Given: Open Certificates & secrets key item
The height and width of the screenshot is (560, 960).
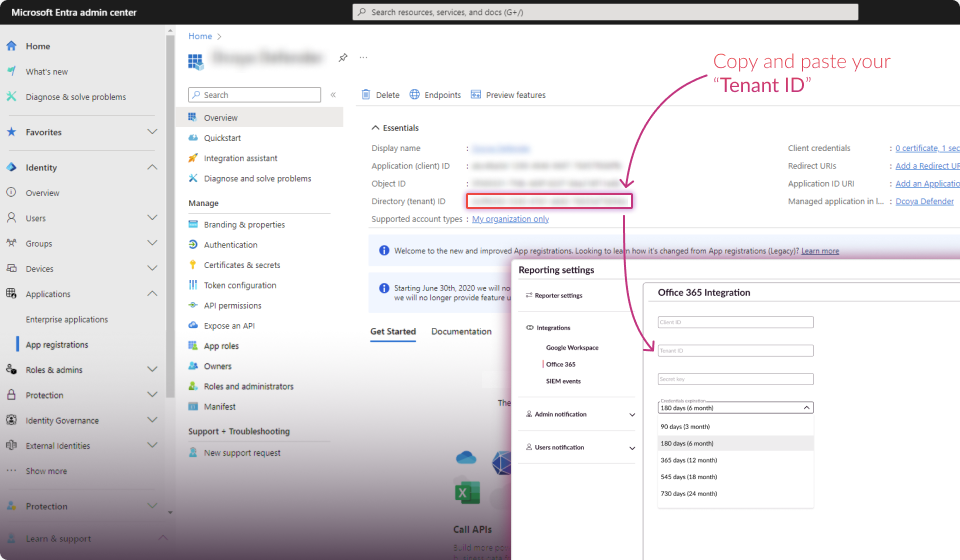Looking at the screenshot, I should point(241,265).
